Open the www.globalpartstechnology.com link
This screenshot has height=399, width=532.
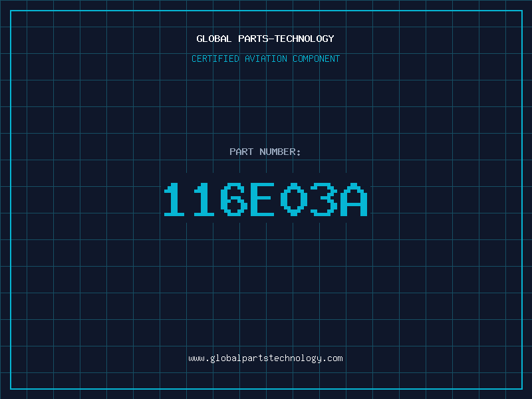tap(265, 358)
